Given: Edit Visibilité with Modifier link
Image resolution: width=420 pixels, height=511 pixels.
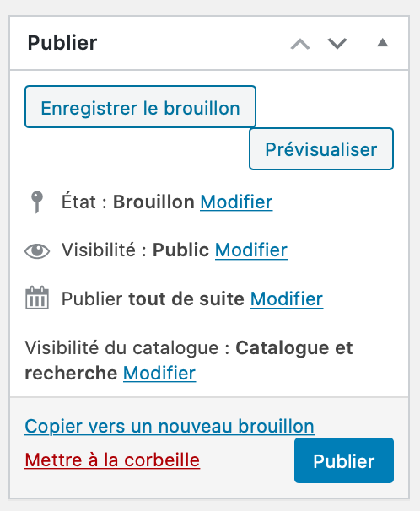Looking at the screenshot, I should tap(251, 250).
